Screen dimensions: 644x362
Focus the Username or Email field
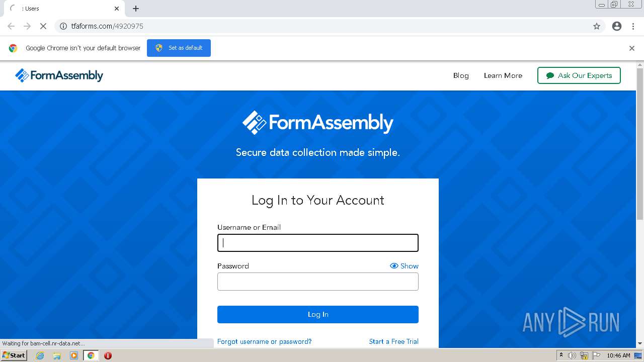coord(318,243)
